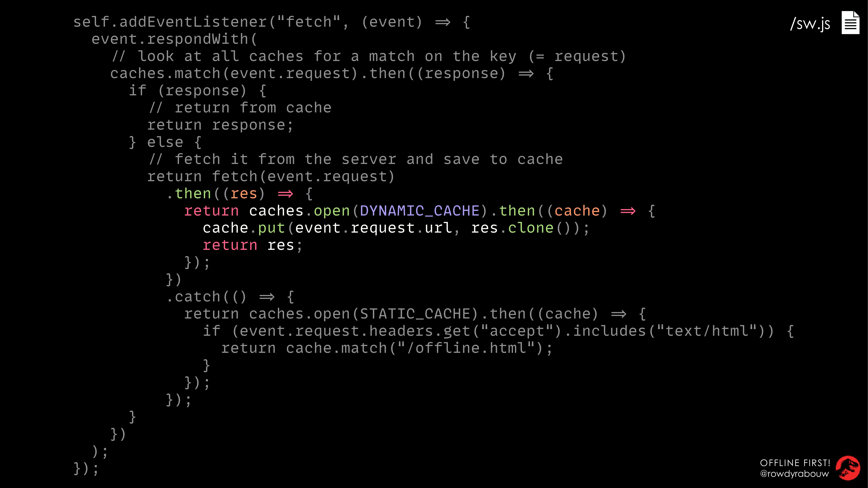Click the pink arrow after (res)
868x488 pixels.
[285, 194]
